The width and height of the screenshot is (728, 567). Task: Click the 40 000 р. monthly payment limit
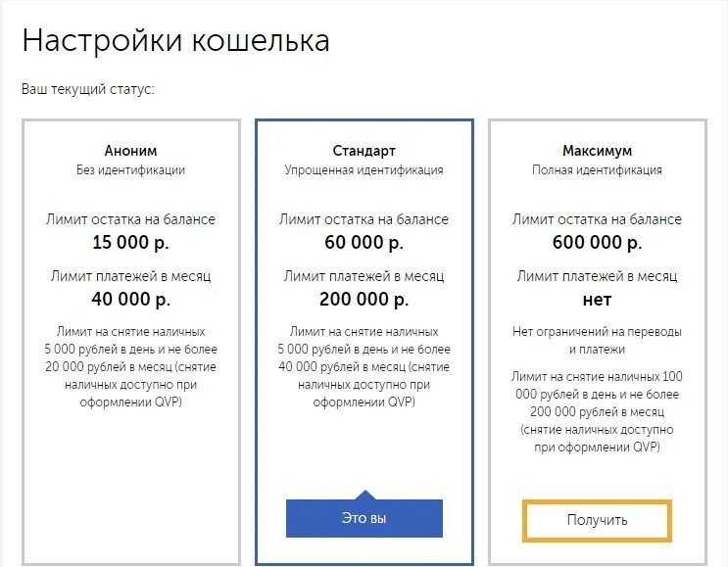tap(130, 300)
